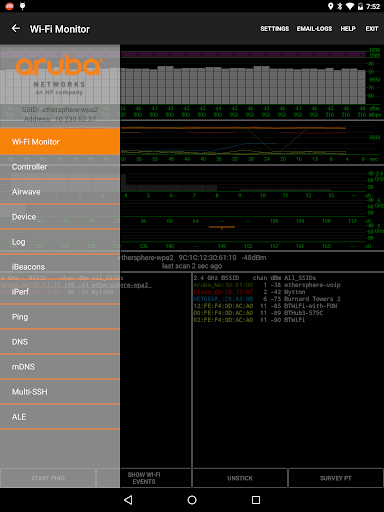Tap the UNSTICK button
The width and height of the screenshot is (384, 512).
pyautogui.click(x=240, y=478)
